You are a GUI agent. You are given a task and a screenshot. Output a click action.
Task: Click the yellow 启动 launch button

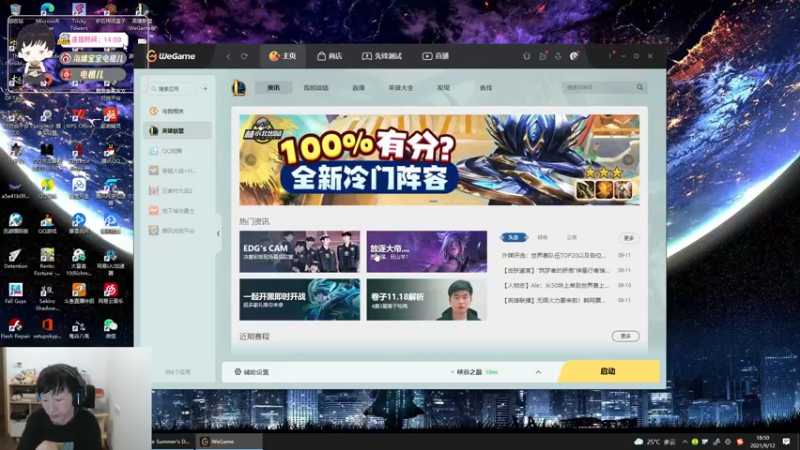tap(608, 371)
